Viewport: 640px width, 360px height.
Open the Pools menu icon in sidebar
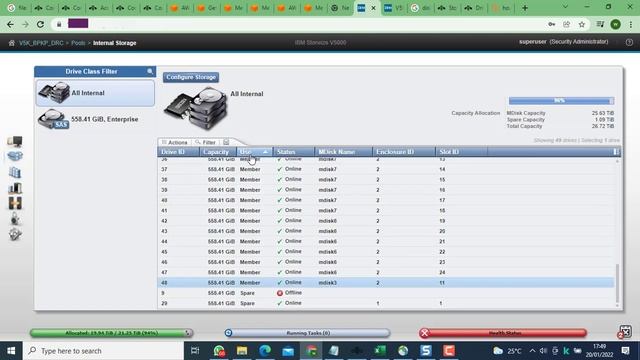click(15, 156)
